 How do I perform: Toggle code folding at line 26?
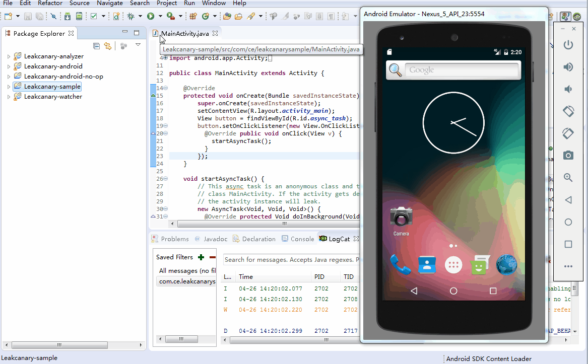(165, 179)
